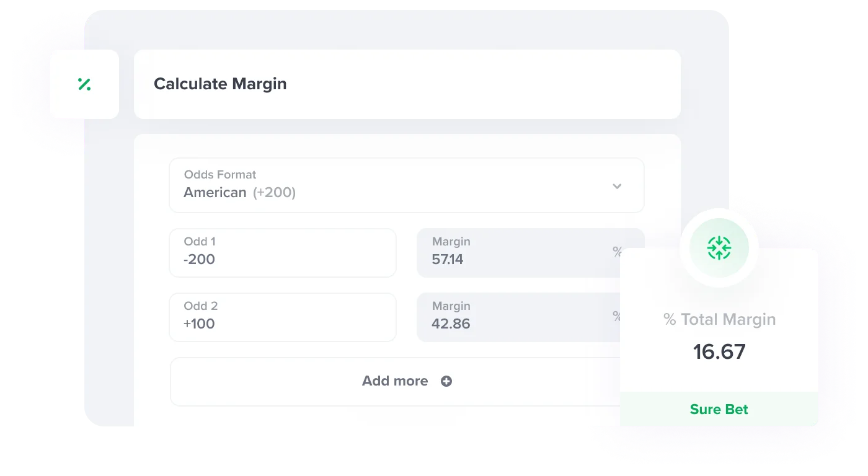Click the -200 value in Odd 1

[200, 260]
